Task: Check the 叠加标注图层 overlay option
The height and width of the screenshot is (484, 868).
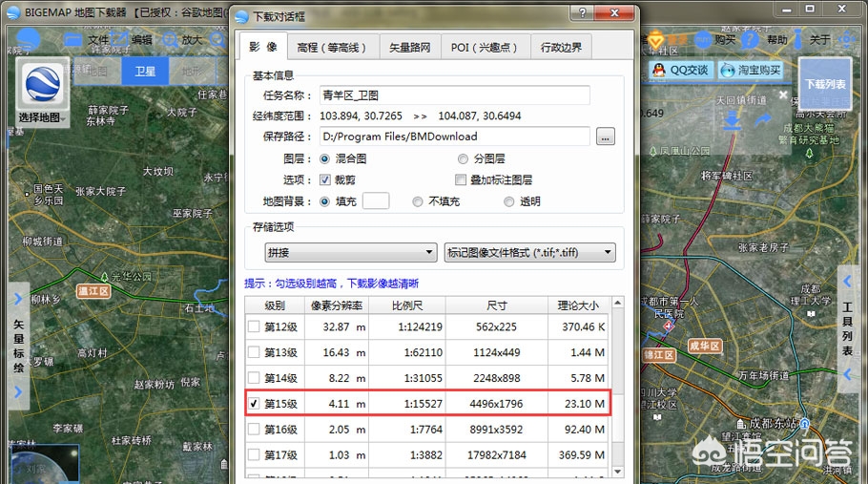Action: tap(461, 179)
